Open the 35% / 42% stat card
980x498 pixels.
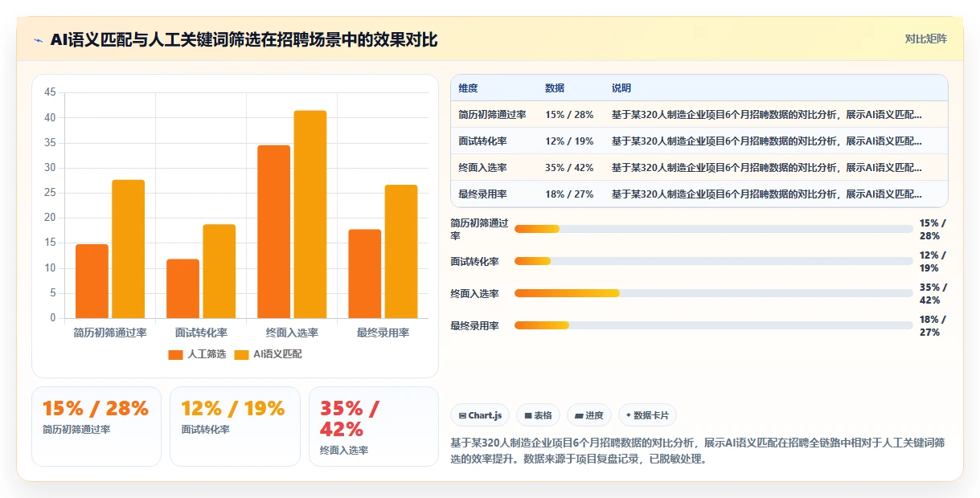tap(374, 427)
